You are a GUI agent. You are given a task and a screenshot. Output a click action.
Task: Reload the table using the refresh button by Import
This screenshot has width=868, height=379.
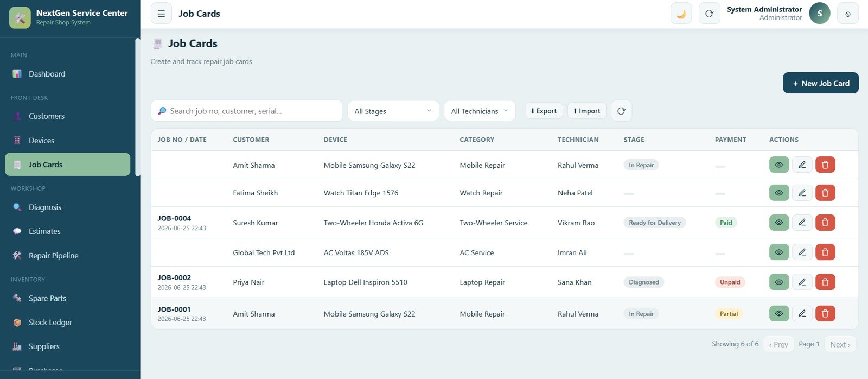pos(621,111)
